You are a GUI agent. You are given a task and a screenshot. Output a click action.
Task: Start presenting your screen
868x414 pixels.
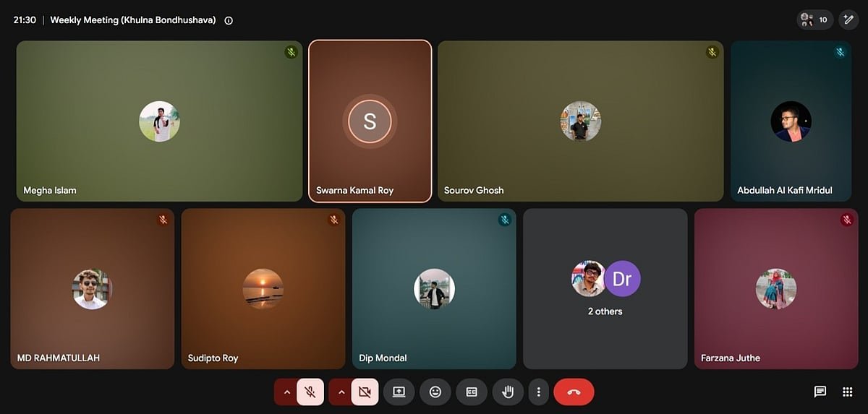[399, 392]
